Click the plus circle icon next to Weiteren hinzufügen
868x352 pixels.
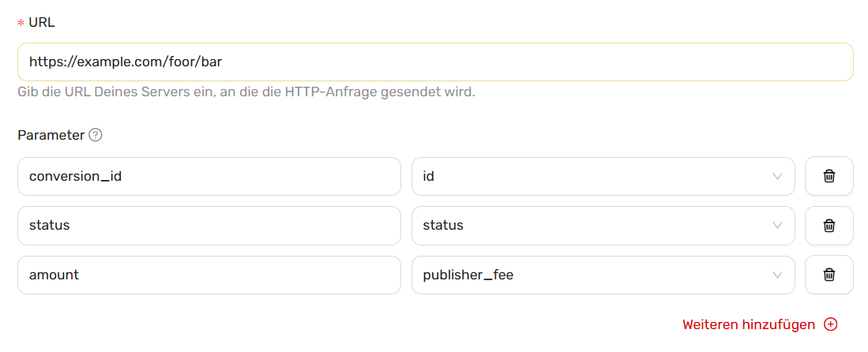tap(830, 324)
